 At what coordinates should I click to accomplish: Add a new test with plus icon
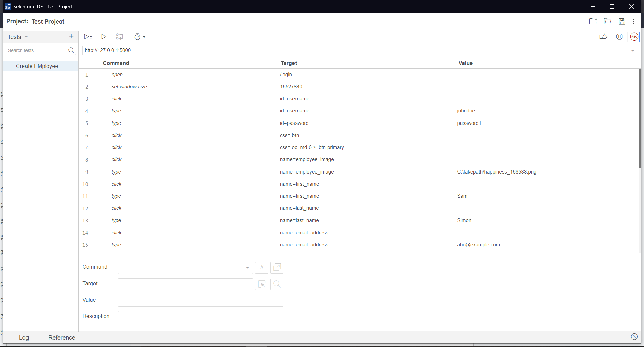(x=71, y=36)
